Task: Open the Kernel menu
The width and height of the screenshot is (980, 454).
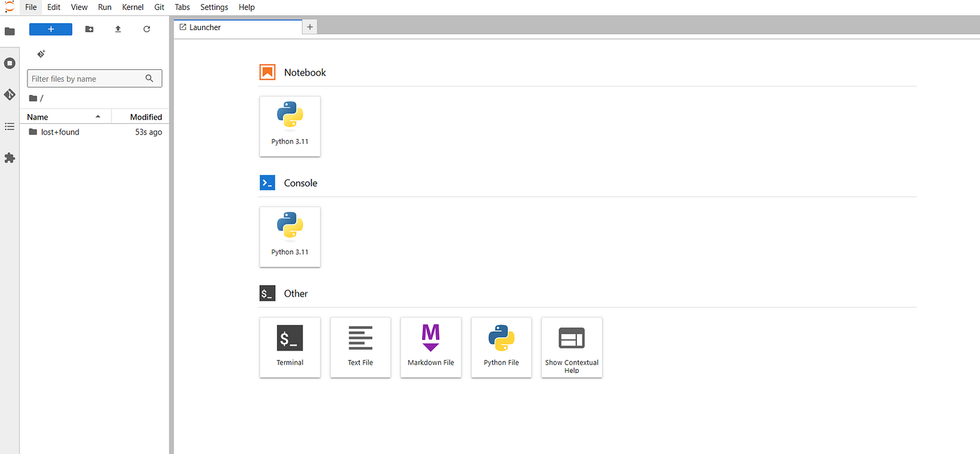Action: click(x=133, y=7)
